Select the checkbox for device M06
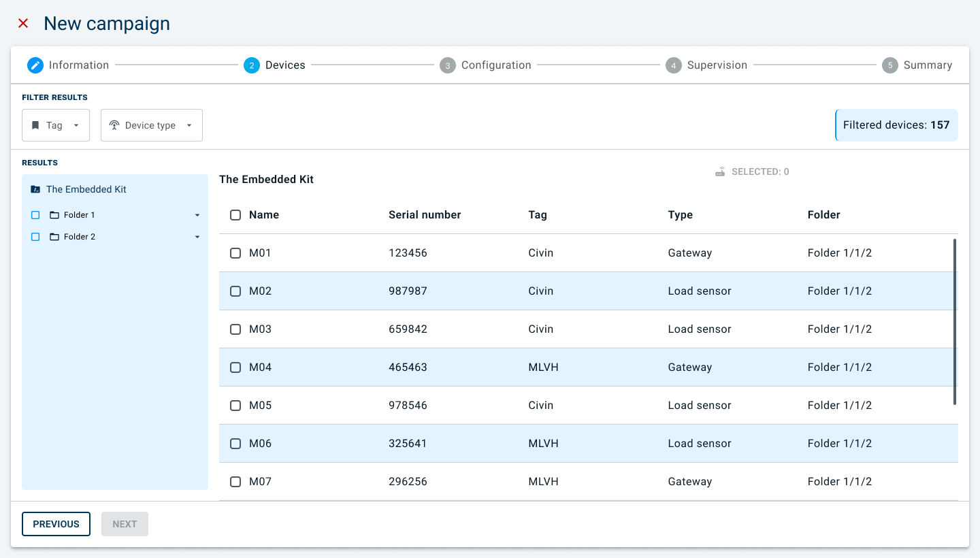Screen dimensions: 980x558 point(235,444)
